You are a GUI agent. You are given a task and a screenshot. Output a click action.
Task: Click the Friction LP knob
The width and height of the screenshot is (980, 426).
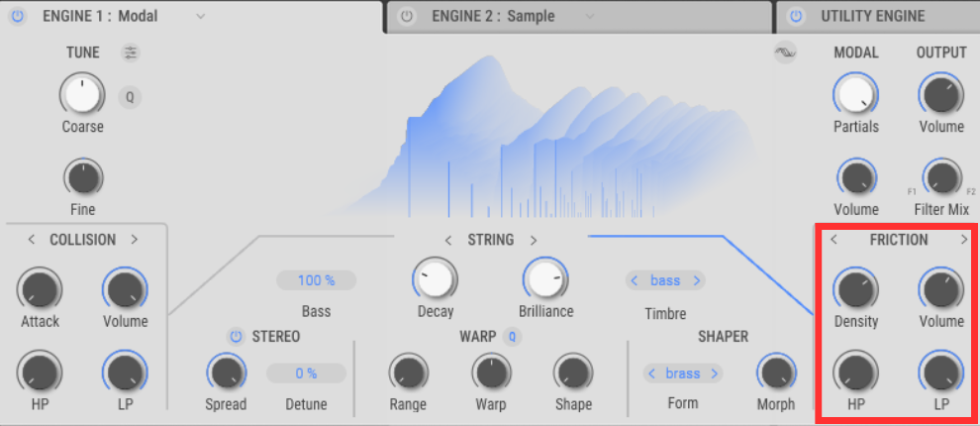point(941,373)
